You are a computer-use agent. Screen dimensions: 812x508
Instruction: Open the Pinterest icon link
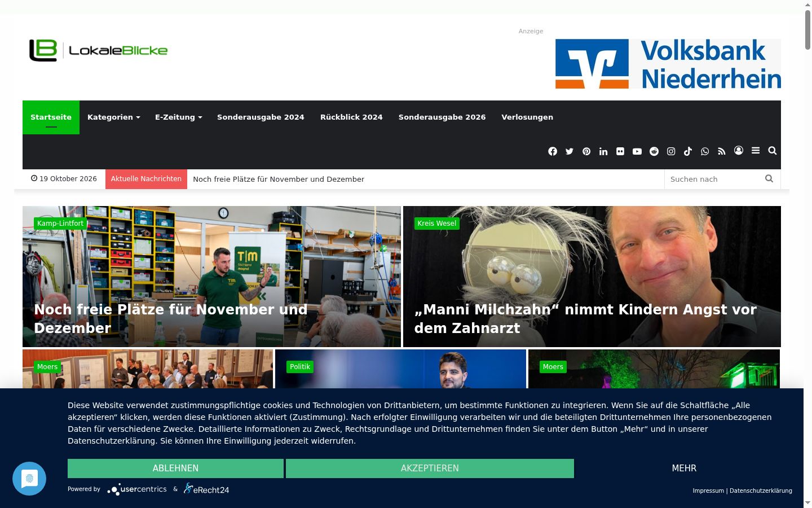point(586,151)
